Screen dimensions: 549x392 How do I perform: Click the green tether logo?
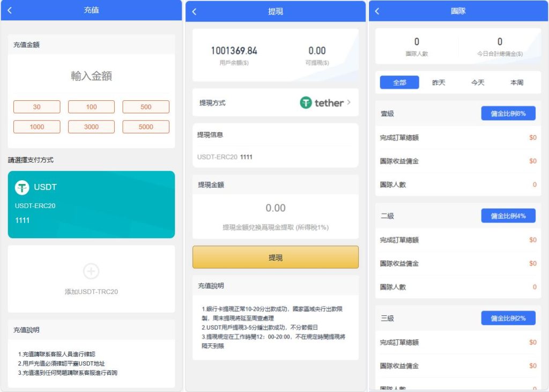tap(306, 102)
